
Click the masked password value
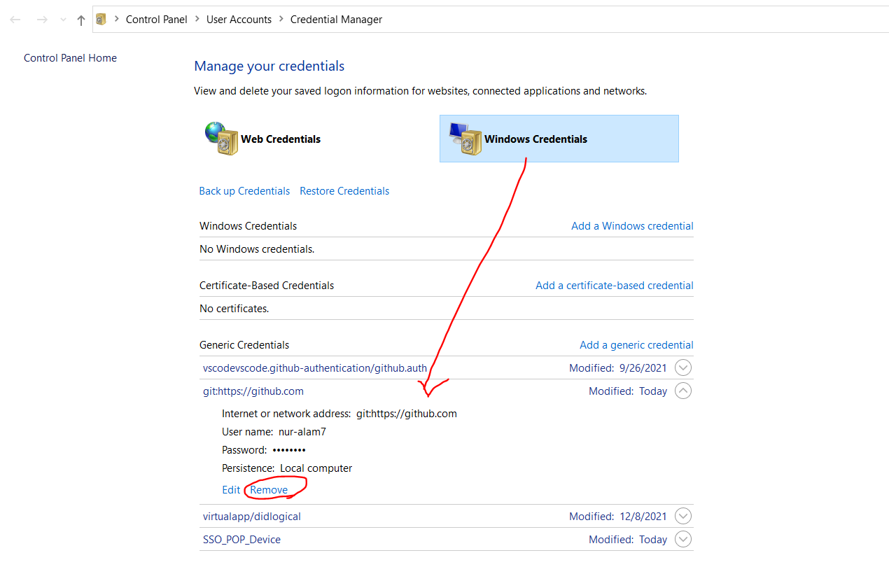289,450
